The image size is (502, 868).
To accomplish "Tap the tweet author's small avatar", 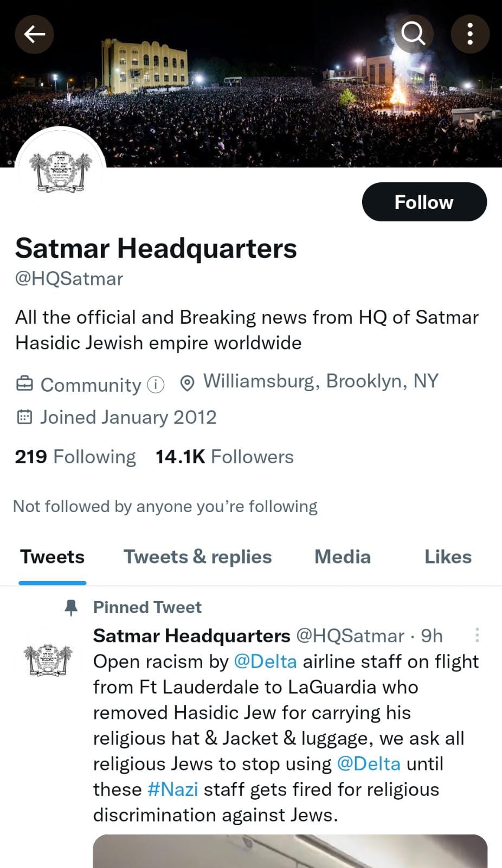I will [48, 660].
